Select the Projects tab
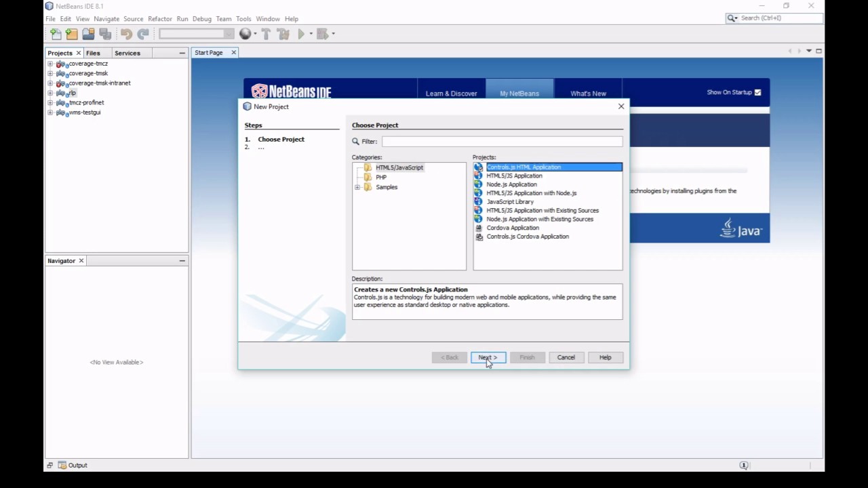 (x=60, y=53)
